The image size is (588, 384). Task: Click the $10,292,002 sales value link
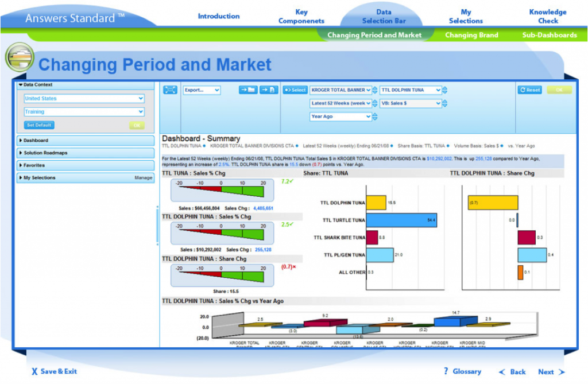pyautogui.click(x=439, y=158)
